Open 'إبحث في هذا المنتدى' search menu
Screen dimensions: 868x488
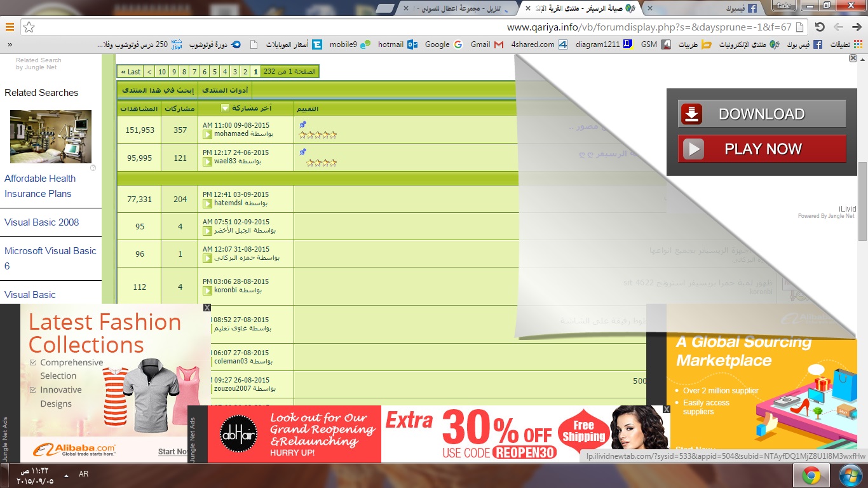(158, 90)
